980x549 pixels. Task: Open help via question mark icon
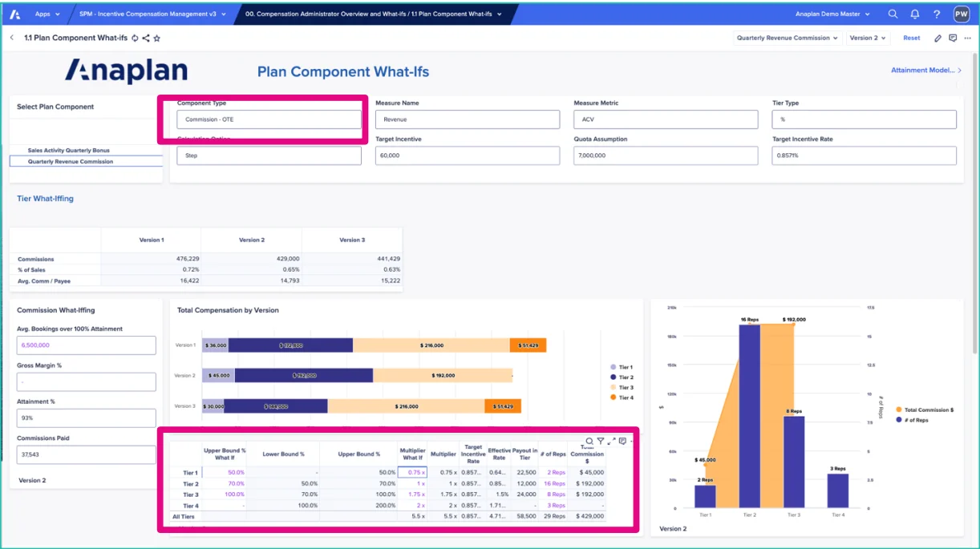pos(937,14)
